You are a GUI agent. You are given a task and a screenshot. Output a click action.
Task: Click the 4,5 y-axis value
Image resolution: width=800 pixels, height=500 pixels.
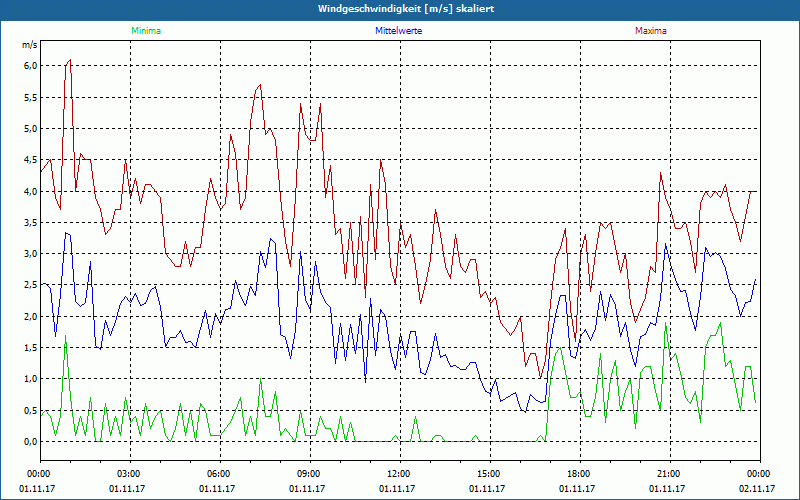[x=31, y=160]
